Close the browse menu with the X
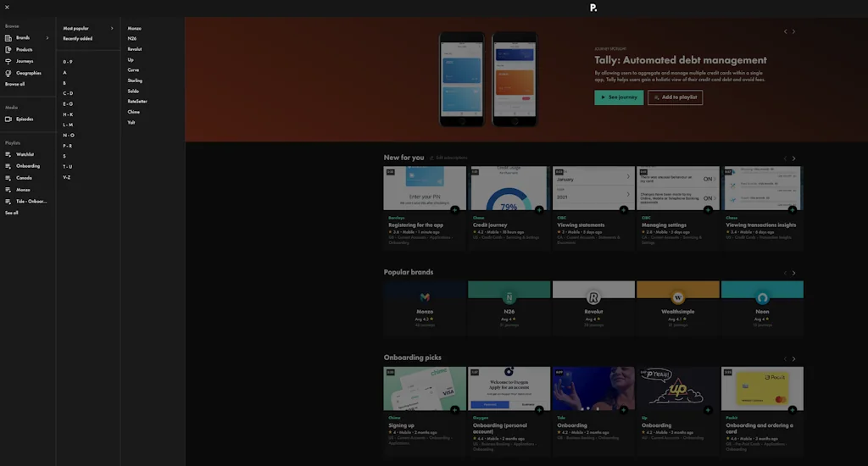This screenshot has height=466, width=868. 7,7
